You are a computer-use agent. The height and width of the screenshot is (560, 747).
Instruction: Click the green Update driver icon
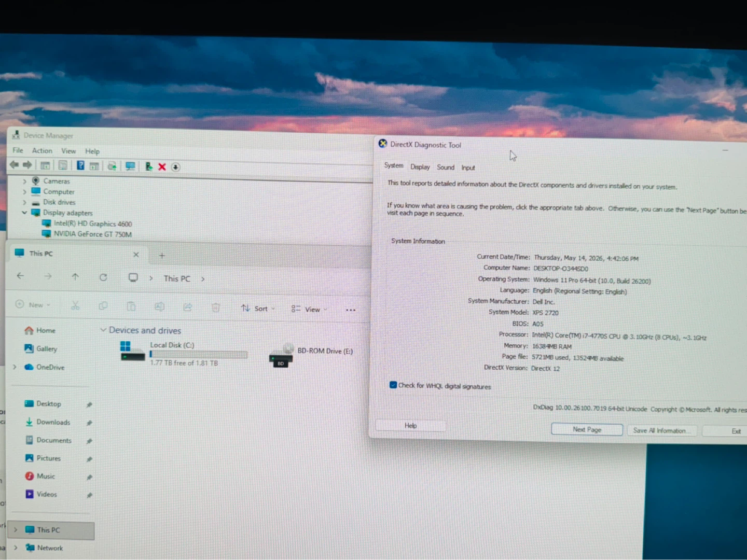[x=149, y=166]
